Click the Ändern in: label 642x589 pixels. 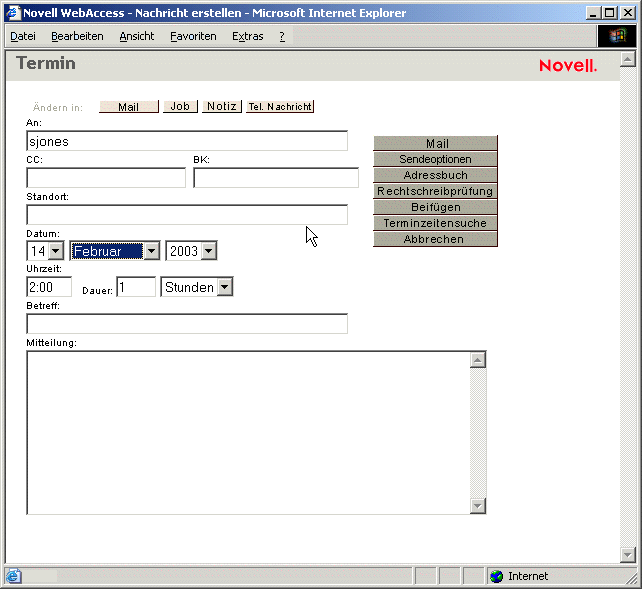(58, 108)
